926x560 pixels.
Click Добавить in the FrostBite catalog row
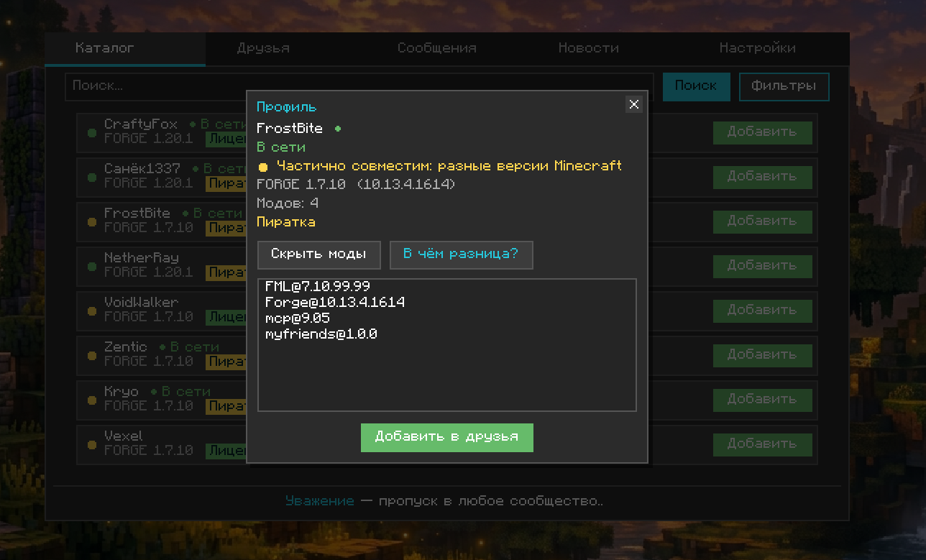(x=762, y=221)
